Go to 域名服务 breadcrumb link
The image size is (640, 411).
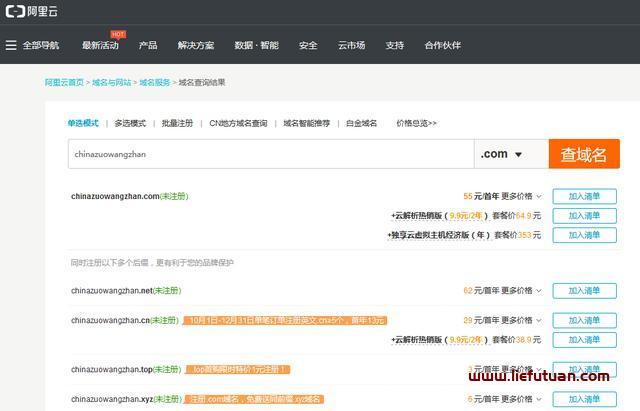tap(155, 82)
